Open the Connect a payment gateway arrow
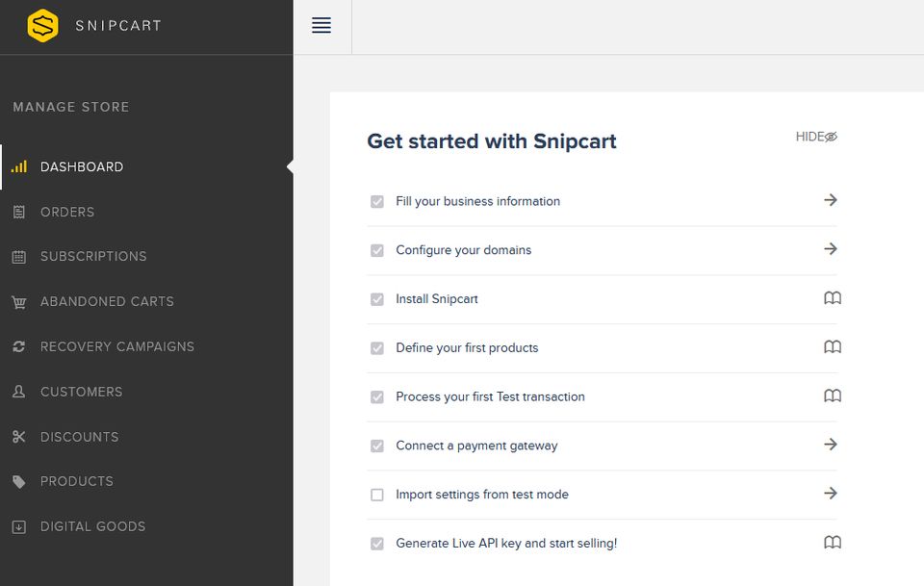The image size is (924, 586). (830, 445)
